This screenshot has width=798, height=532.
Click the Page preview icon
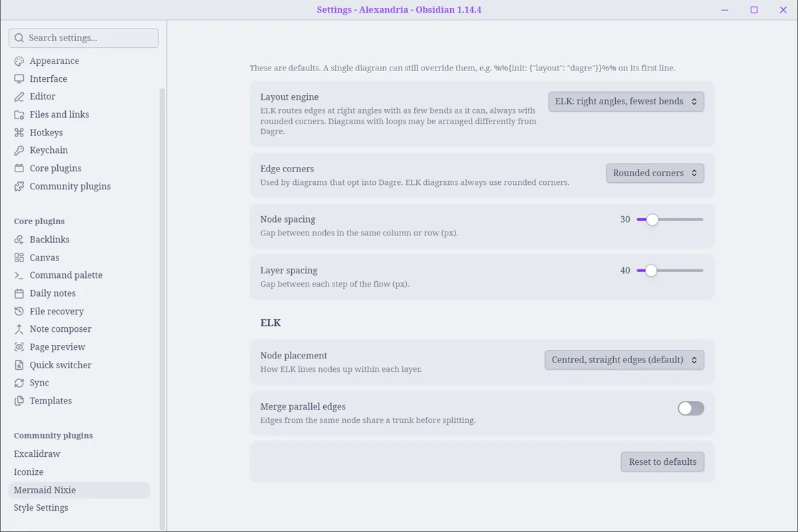pos(19,348)
